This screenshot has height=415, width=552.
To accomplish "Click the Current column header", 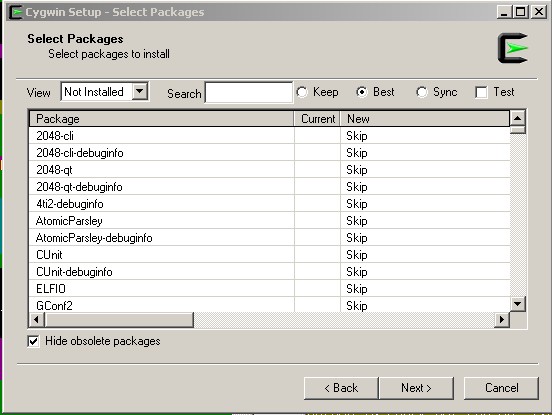I will [x=317, y=119].
